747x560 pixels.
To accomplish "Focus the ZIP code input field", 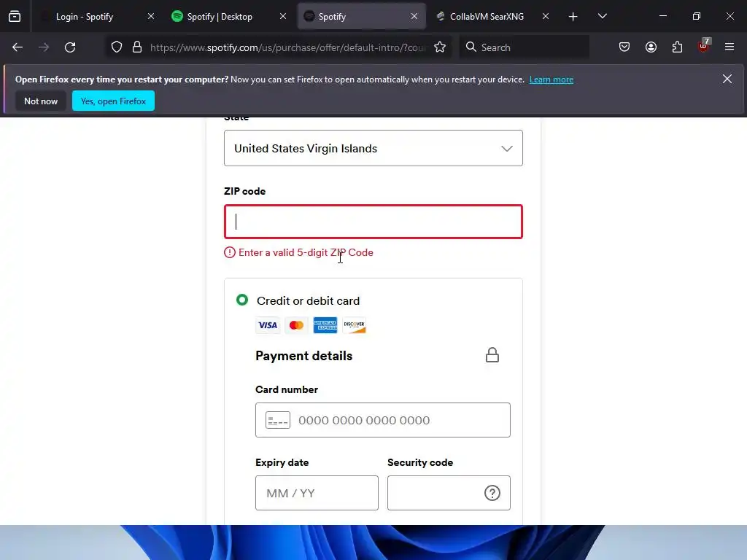I will click(373, 222).
